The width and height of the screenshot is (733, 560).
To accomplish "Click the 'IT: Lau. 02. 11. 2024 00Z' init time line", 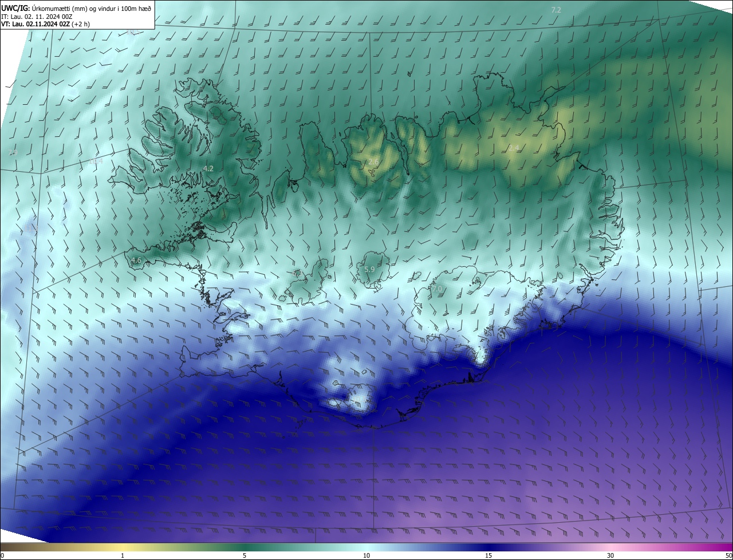I will pyautogui.click(x=36, y=17).
